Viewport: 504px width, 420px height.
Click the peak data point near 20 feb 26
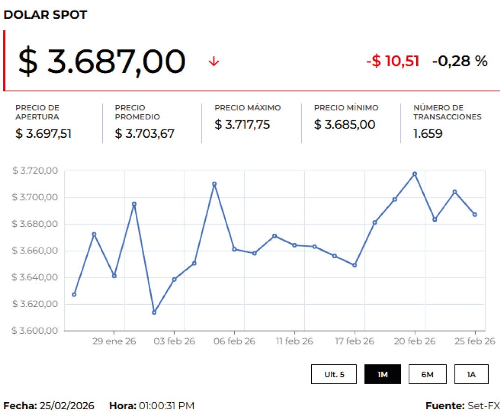click(x=414, y=174)
